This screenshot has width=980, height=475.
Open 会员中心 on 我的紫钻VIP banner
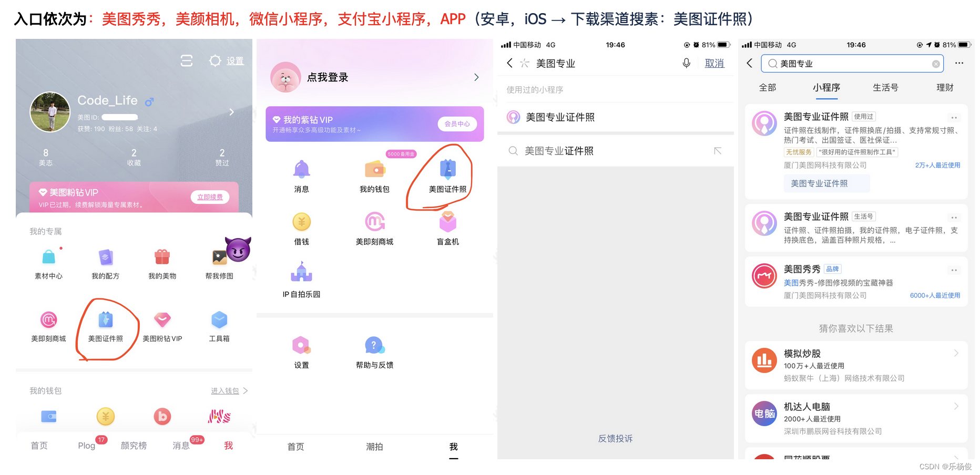click(457, 124)
